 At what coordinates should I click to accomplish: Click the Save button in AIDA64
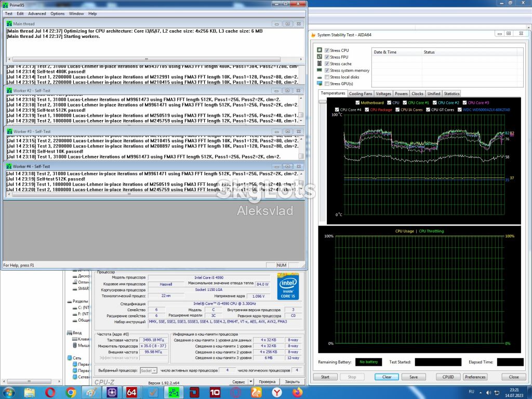click(414, 377)
